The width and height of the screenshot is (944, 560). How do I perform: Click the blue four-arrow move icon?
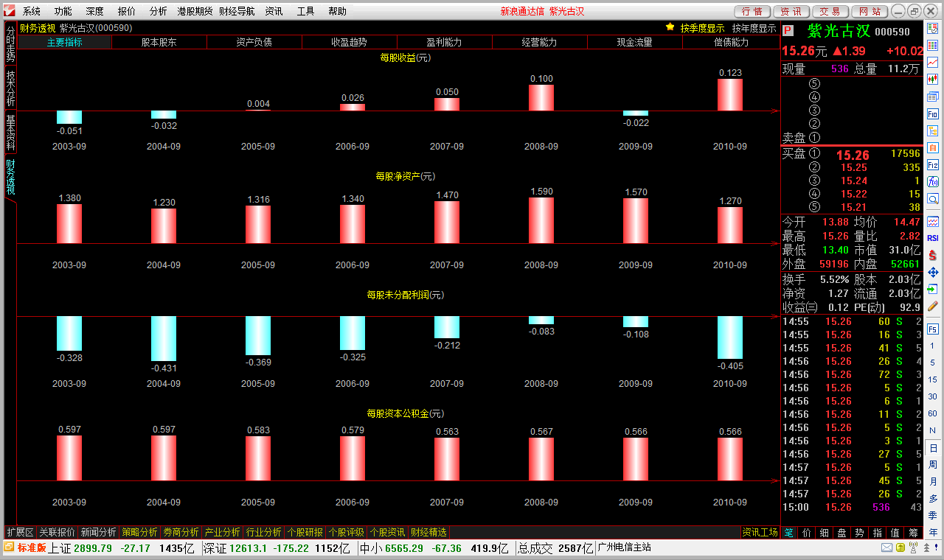933,272
